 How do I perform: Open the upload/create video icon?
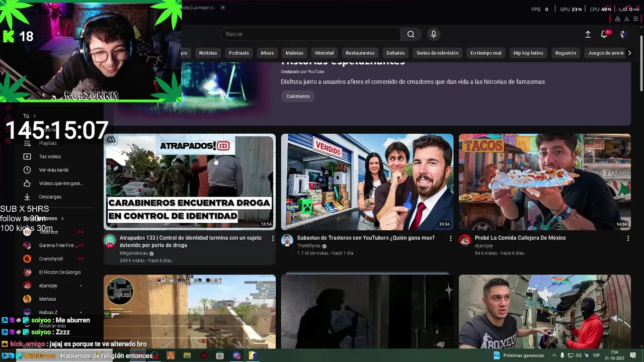[588, 34]
